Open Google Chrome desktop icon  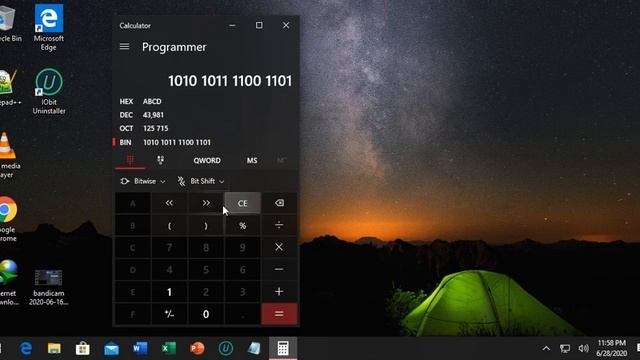(x=8, y=219)
